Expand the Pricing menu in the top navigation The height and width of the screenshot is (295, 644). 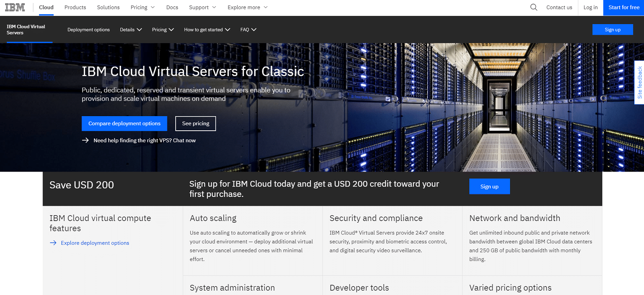coord(142,7)
